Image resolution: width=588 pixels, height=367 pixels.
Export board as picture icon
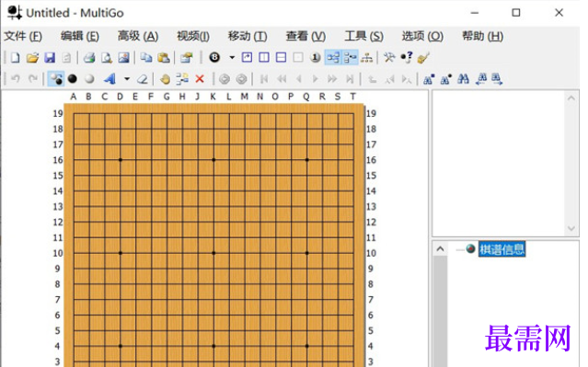point(123,58)
